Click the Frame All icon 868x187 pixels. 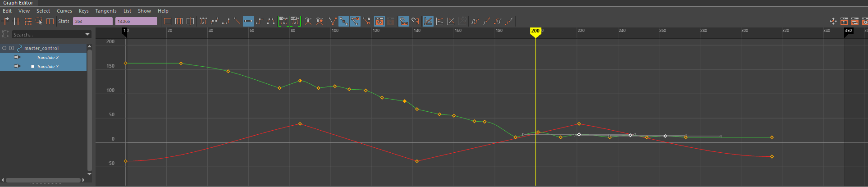pos(168,21)
